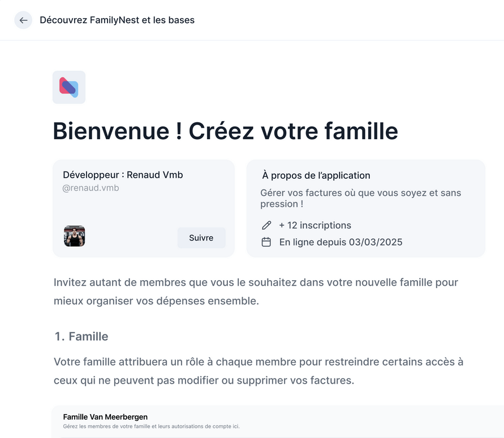The width and height of the screenshot is (504, 438).
Task: Select the 'Bienvenue ! Créez votre famille' heading
Action: pyautogui.click(x=225, y=131)
